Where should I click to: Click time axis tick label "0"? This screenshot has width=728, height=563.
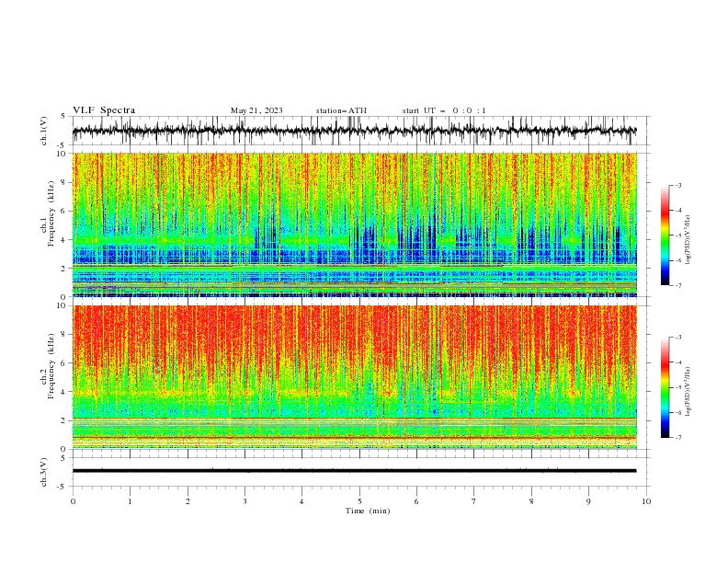[73, 501]
